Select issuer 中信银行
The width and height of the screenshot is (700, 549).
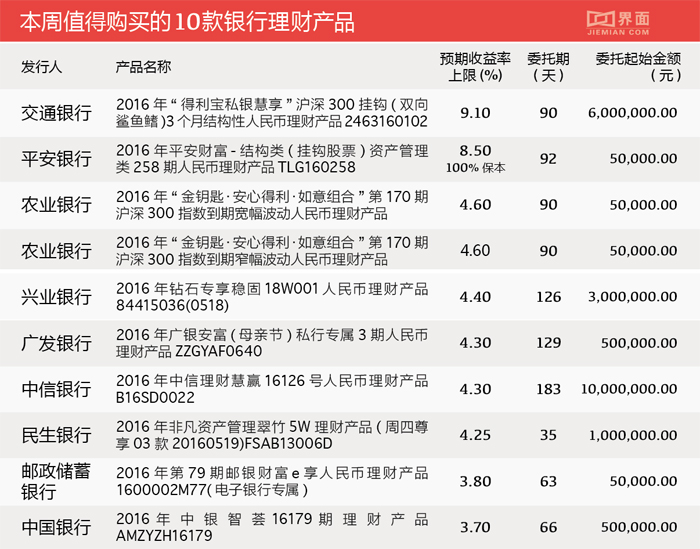56,389
